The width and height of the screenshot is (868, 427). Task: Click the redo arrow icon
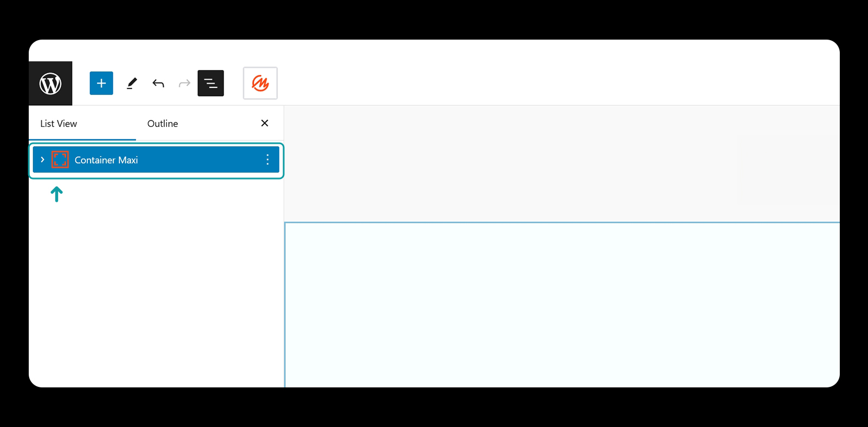coord(184,83)
